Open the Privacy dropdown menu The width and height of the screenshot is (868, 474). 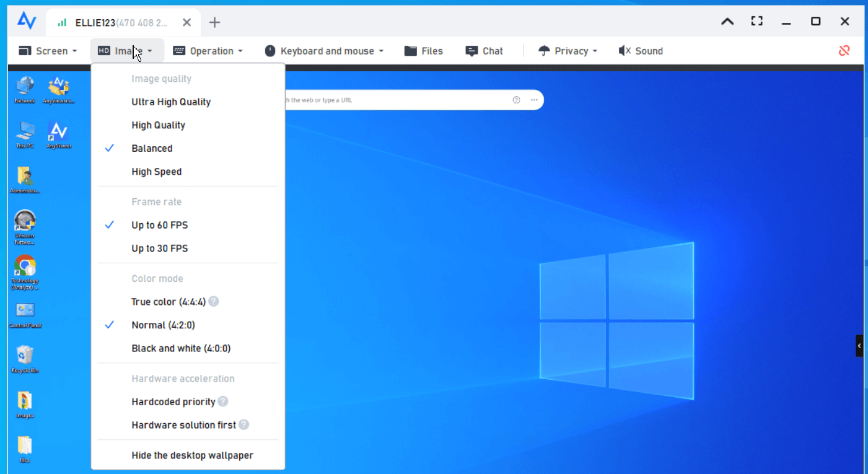(568, 51)
